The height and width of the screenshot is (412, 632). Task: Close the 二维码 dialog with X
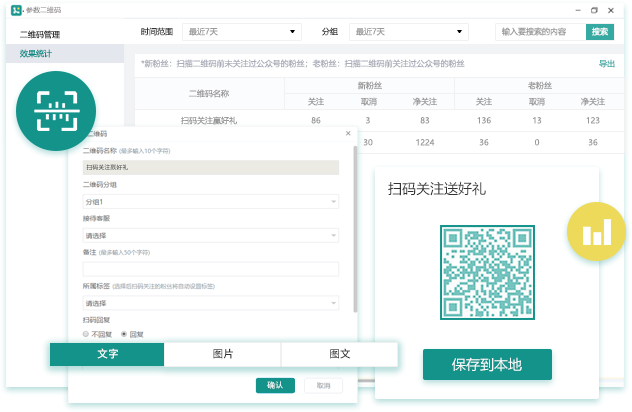pyautogui.click(x=348, y=133)
